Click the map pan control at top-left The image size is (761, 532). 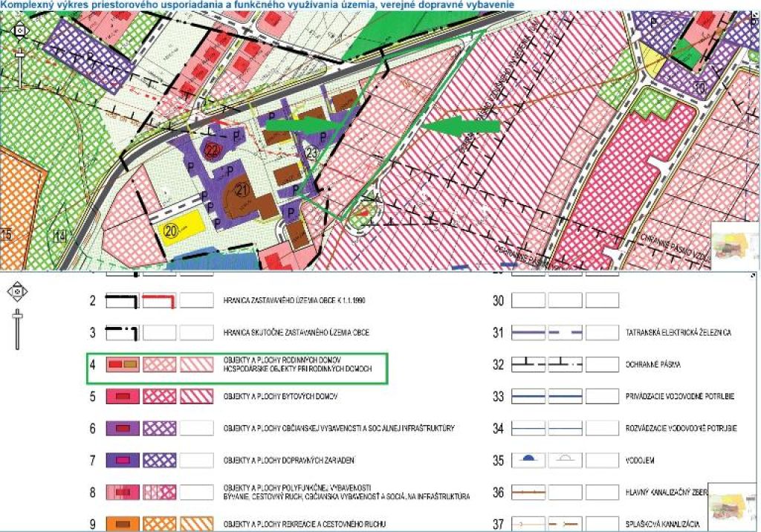[20, 32]
